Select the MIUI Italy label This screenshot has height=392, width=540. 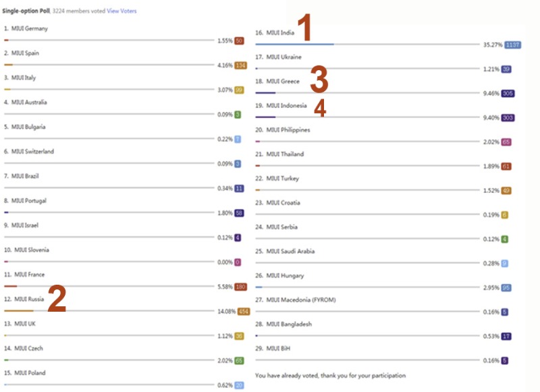click(24, 78)
